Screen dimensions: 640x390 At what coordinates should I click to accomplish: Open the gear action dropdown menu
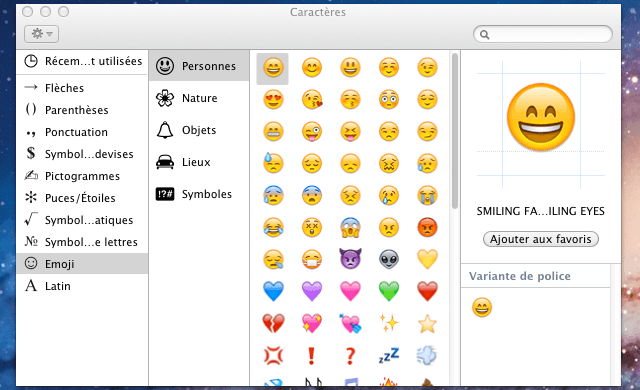point(41,33)
